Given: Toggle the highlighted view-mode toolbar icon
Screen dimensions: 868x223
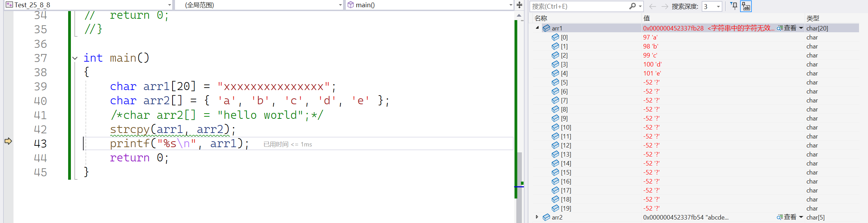Looking at the screenshot, I should pos(746,6).
